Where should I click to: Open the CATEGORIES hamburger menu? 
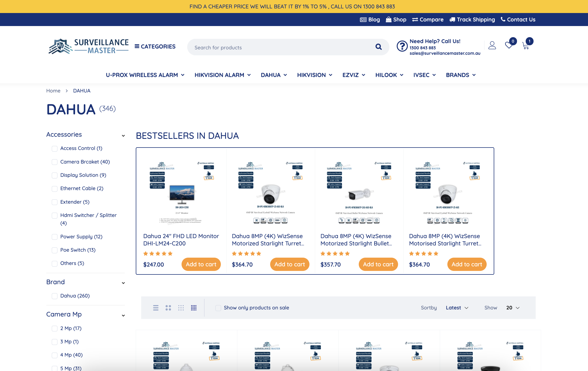(155, 47)
